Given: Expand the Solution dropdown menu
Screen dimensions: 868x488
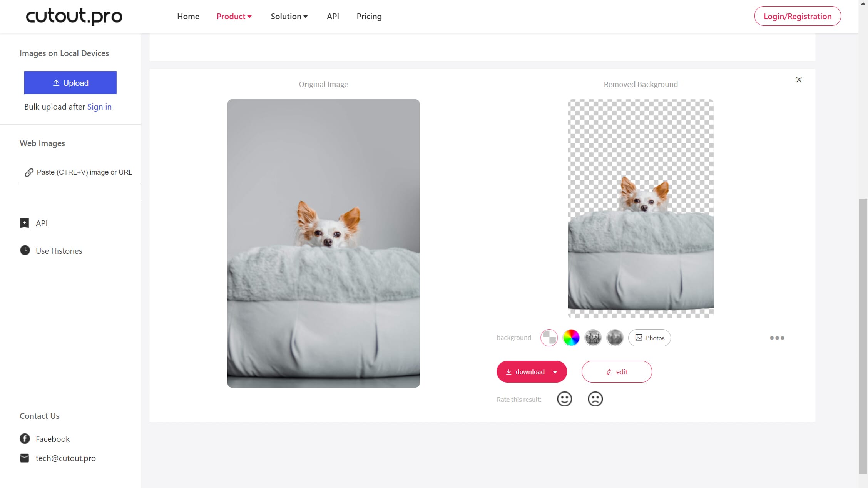Looking at the screenshot, I should [x=289, y=16].
